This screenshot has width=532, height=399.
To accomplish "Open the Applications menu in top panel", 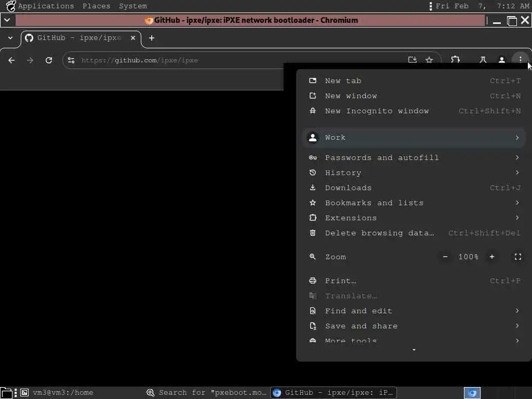I will pyautogui.click(x=46, y=6).
